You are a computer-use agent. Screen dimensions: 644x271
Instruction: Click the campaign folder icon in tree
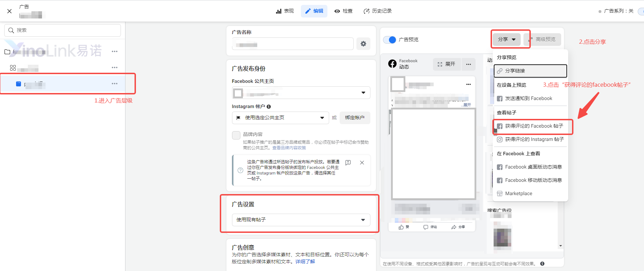pos(7,52)
